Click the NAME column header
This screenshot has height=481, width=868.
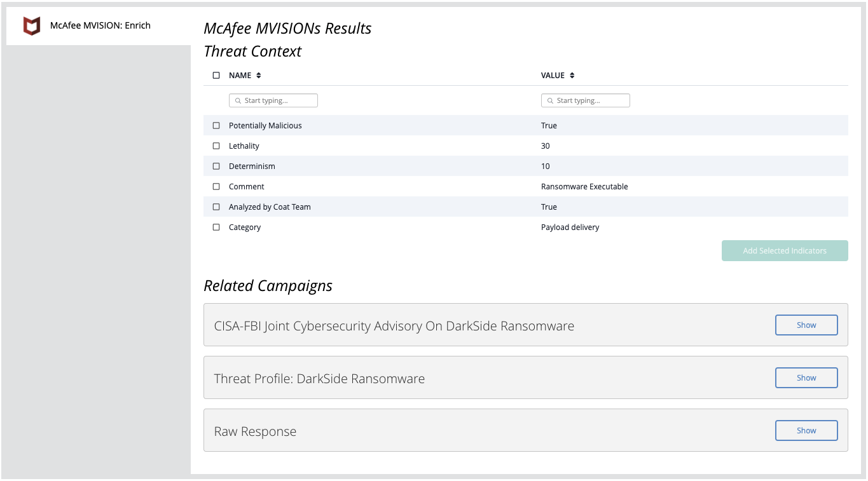click(x=240, y=76)
